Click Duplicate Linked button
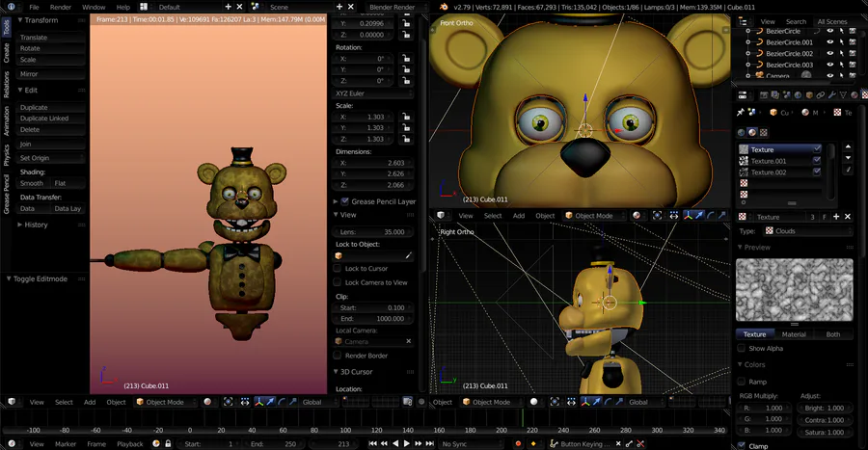 (x=51, y=119)
